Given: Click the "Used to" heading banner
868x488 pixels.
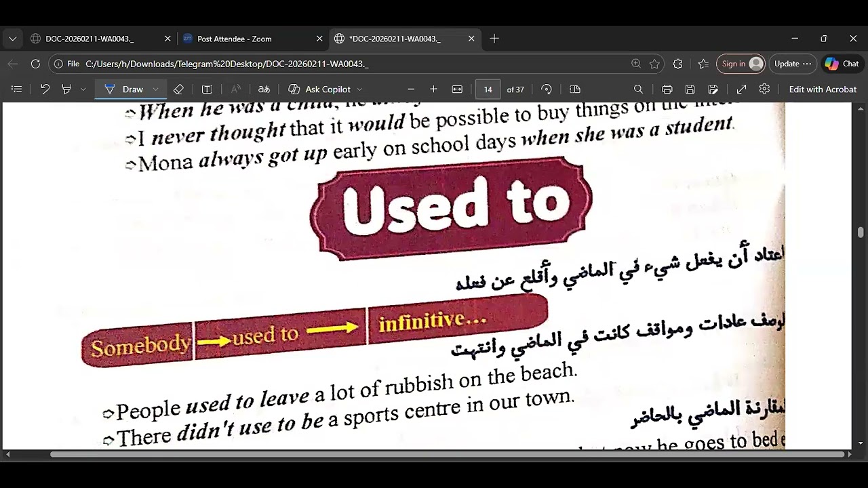Looking at the screenshot, I should point(451,207).
